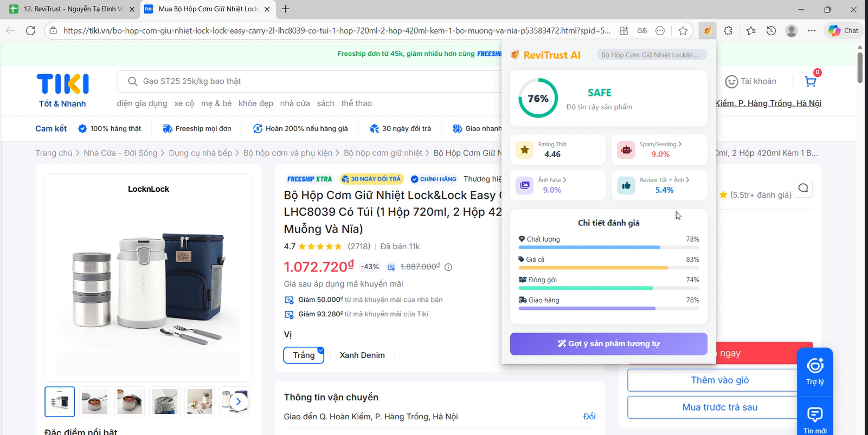Viewport: 868px width, 435px height.
Task: Select the Trắng color option
Action: pos(304,355)
